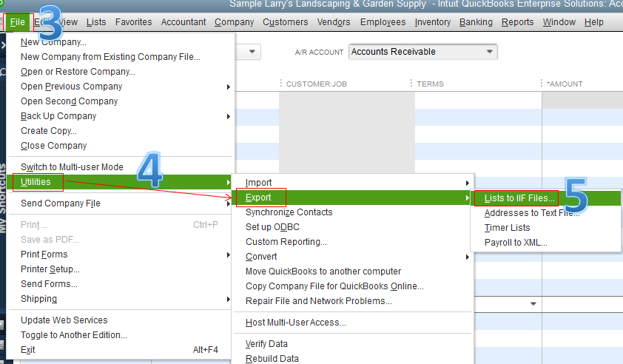Choose Send Forms...
623x364 pixels.
coord(49,284)
